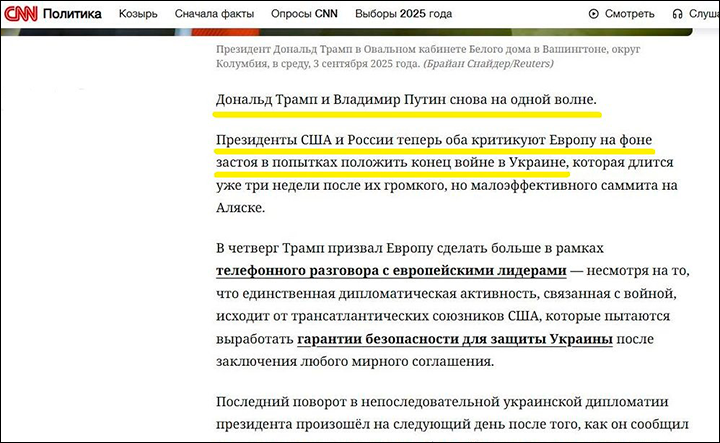Click text президента произошёл на следующий день
This screenshot has width=720, height=443.
(x=343, y=425)
